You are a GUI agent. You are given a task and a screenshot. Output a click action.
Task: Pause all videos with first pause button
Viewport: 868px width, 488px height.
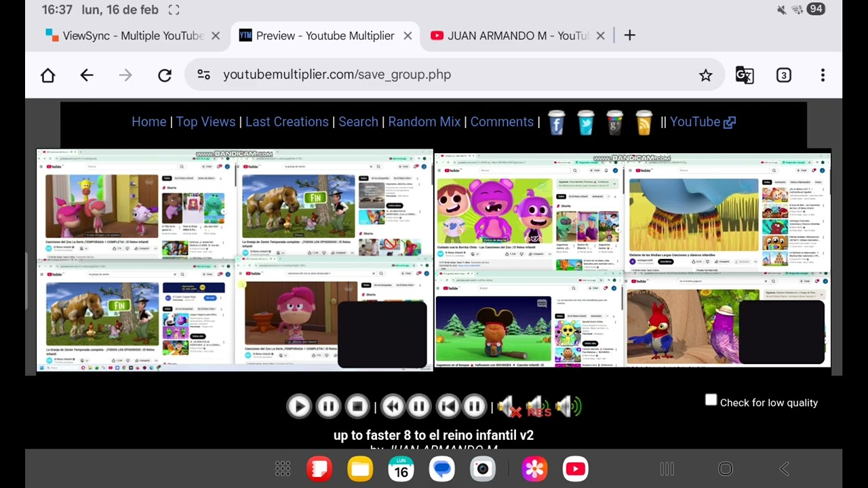pos(328,406)
